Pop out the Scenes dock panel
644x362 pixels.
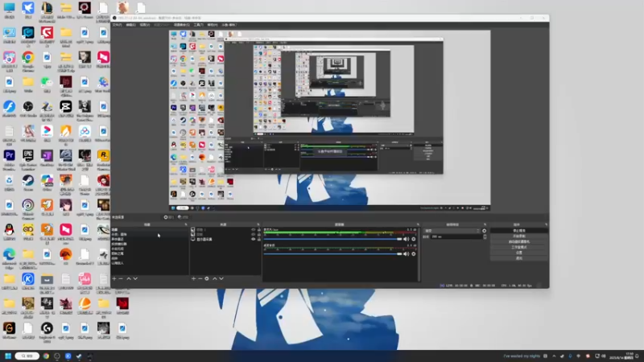point(186,224)
